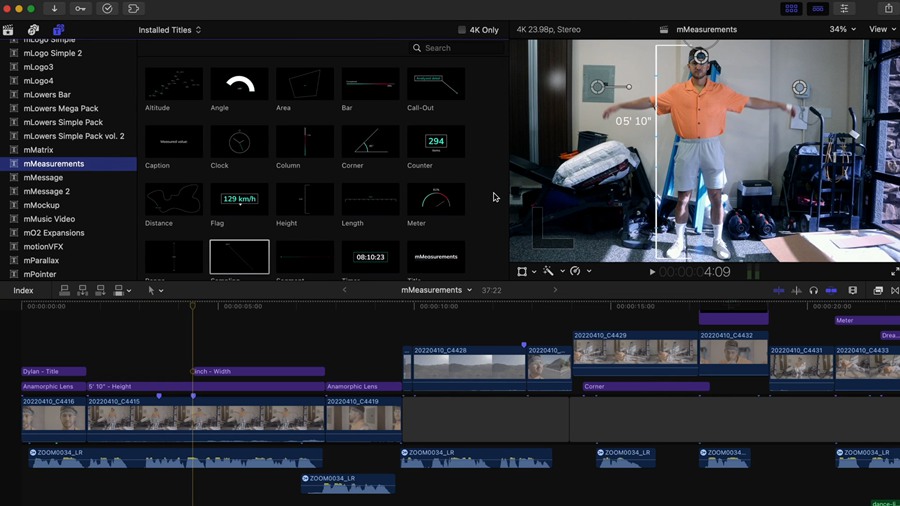
Task: Click the Transform tool icon in viewer
Action: [x=522, y=271]
